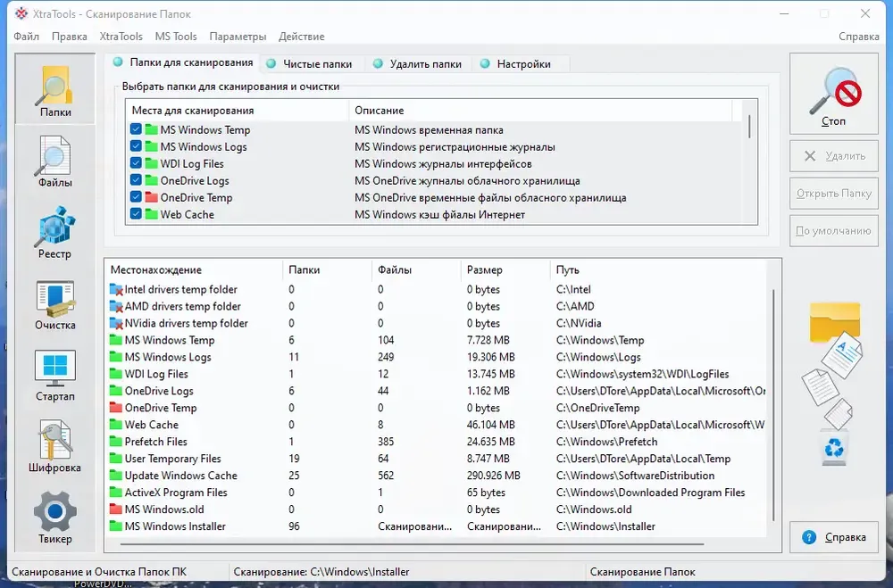Sort by Папки column header

[x=327, y=269]
